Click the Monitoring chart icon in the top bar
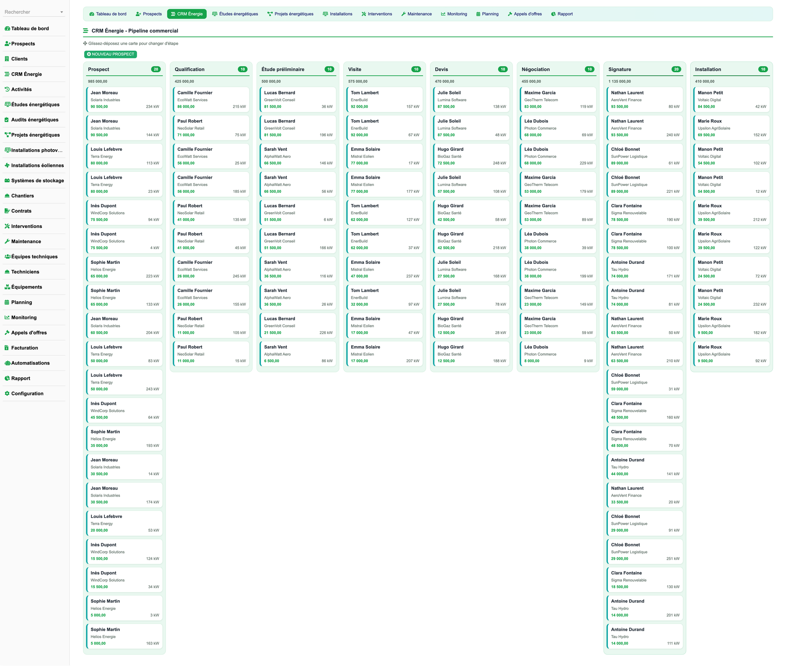The image size is (785, 672). point(443,14)
